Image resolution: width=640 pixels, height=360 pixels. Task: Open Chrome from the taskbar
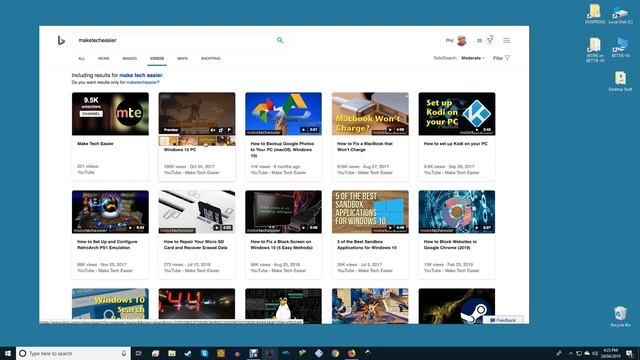(x=335, y=353)
